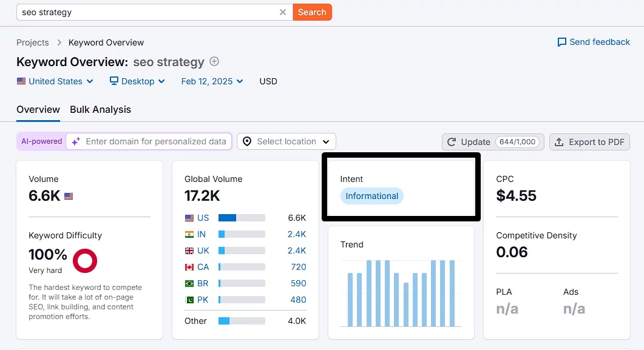Image resolution: width=644 pixels, height=350 pixels.
Task: Click the 720 volume value for CA
Action: [298, 267]
